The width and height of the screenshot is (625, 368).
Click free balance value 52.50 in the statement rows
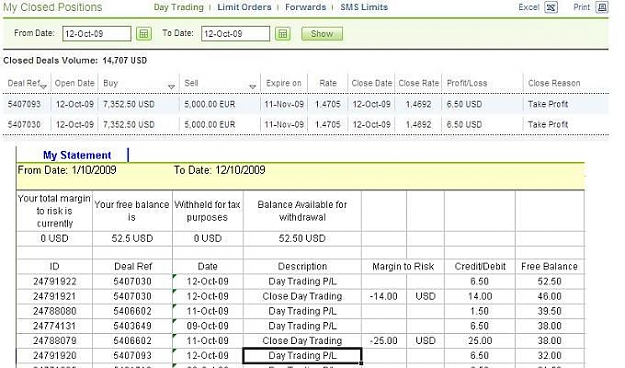pos(549,281)
